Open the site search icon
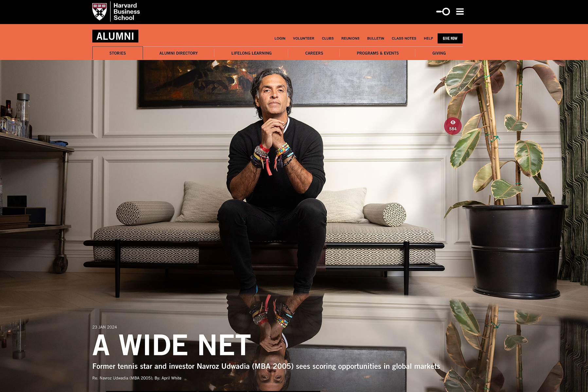588x392 pixels. point(443,12)
